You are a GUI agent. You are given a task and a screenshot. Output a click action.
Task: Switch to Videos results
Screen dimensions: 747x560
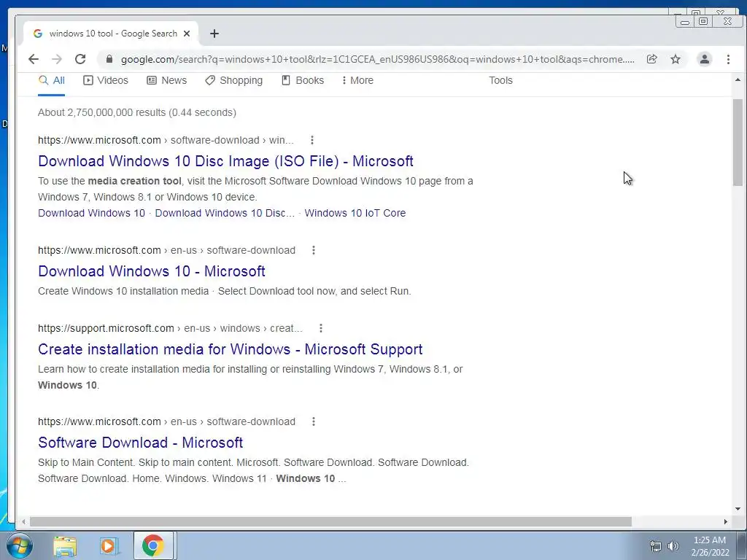(106, 80)
